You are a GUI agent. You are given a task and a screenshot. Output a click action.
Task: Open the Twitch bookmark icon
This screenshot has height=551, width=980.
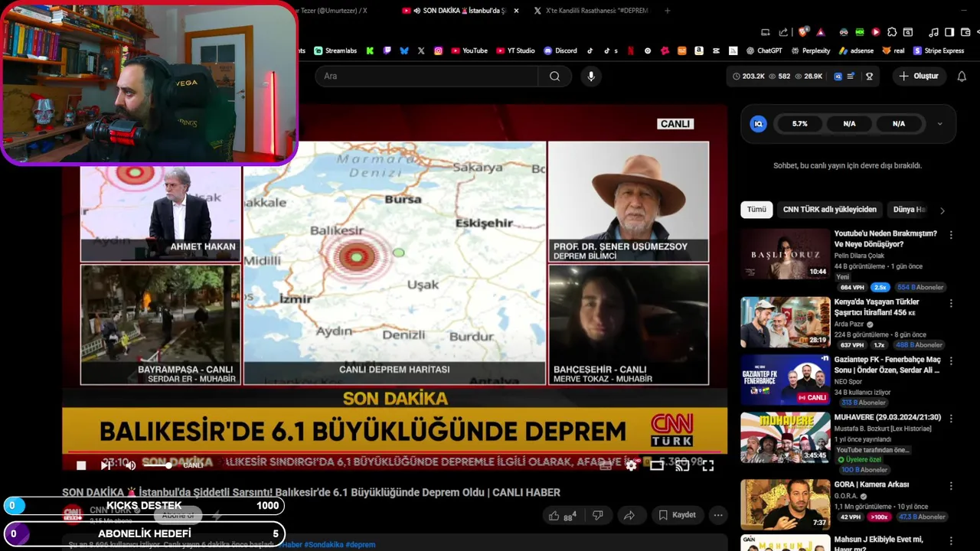coord(387,51)
